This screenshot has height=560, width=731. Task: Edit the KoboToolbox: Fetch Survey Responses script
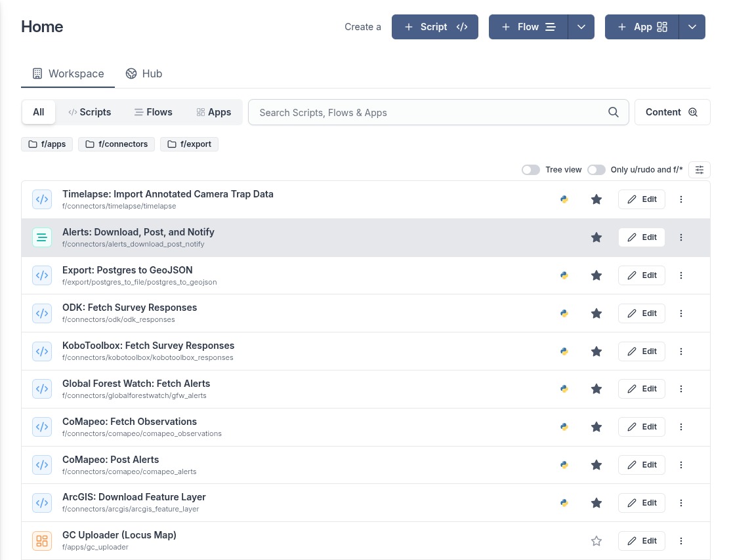pyautogui.click(x=641, y=351)
